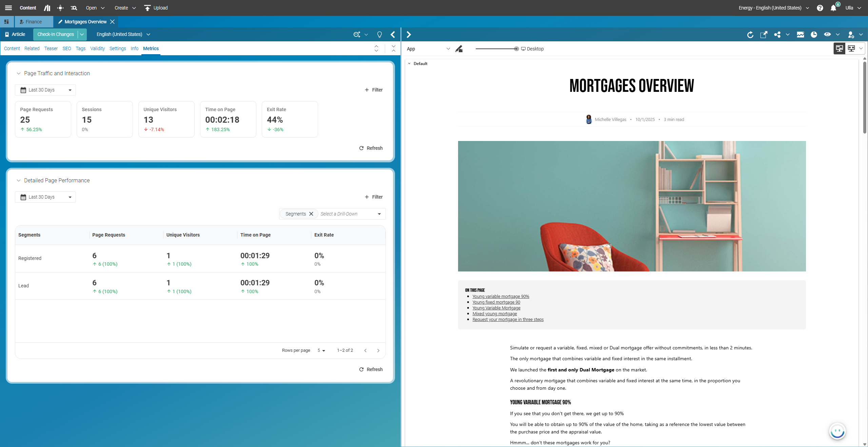This screenshot has width=868, height=447.
Task: Click the chatbot smiley widget
Action: (837, 431)
